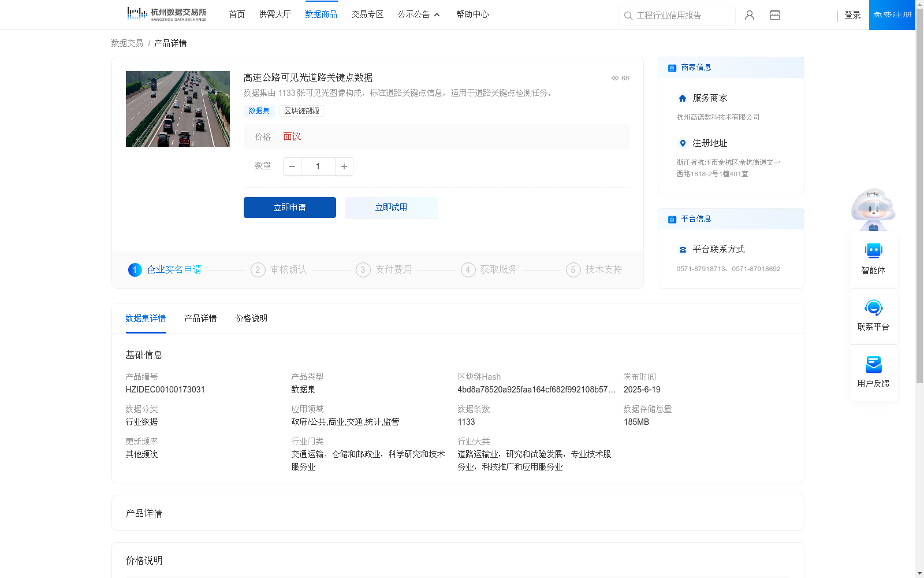Open 数据商品 navigation item

321,14
